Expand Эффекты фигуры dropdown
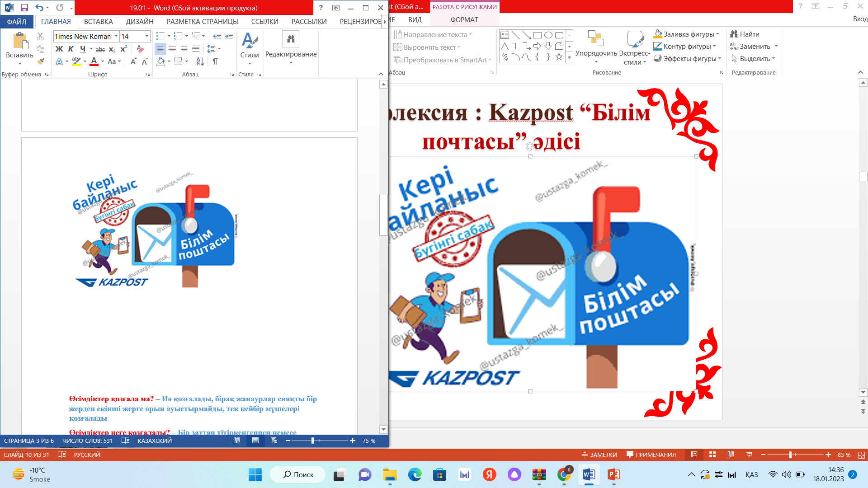 [x=719, y=58]
